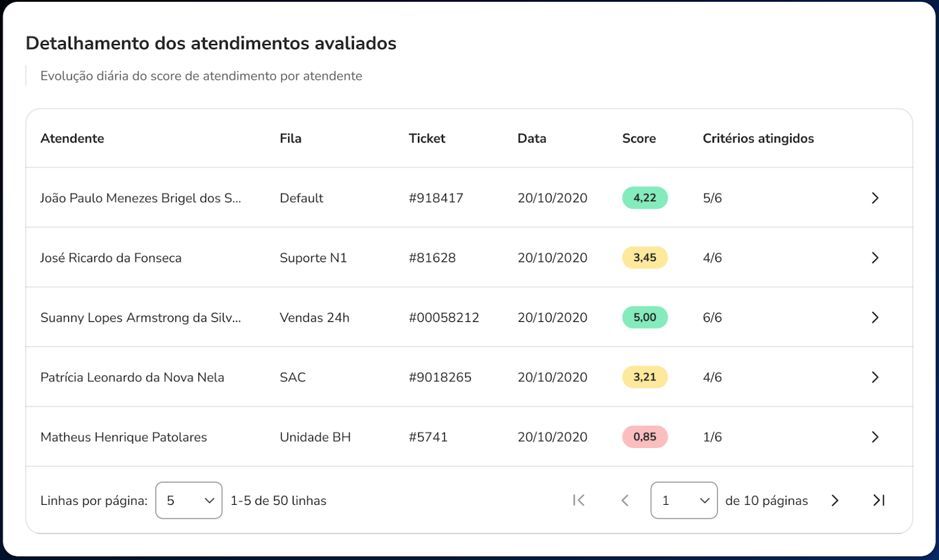
Task: Click the Data column header
Action: 532,138
